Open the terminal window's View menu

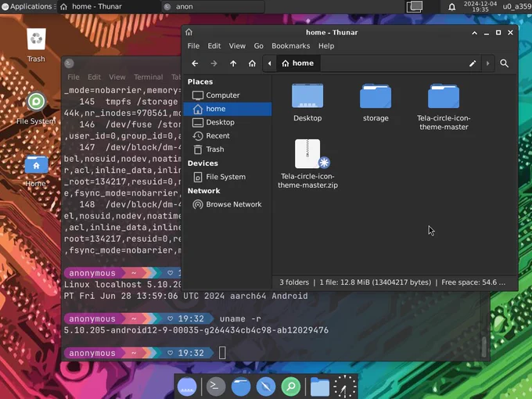tap(117, 77)
